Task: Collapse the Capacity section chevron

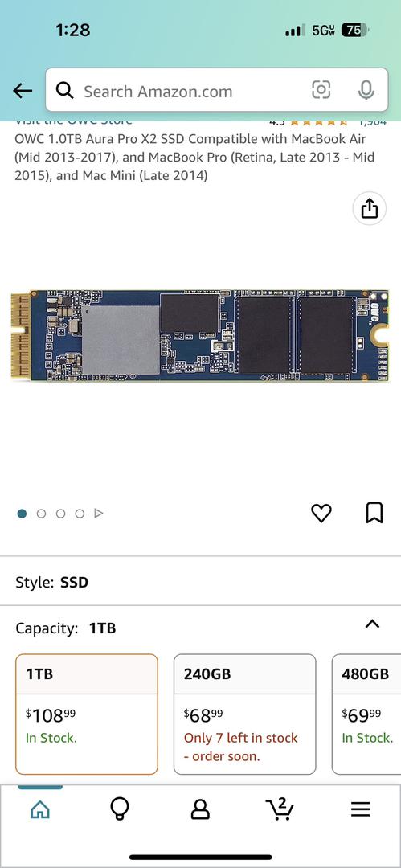Action: pos(372,624)
